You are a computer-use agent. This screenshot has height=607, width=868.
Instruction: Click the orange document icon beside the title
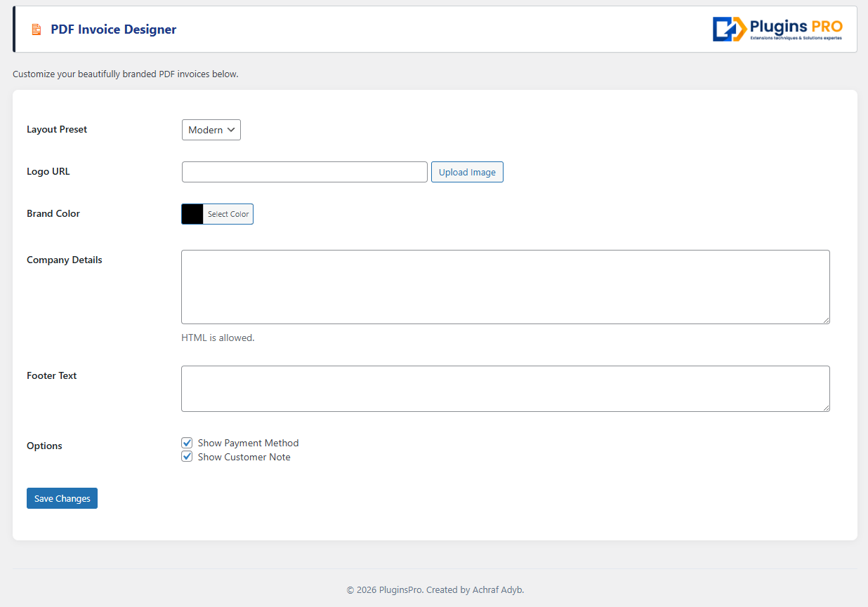[x=36, y=29]
